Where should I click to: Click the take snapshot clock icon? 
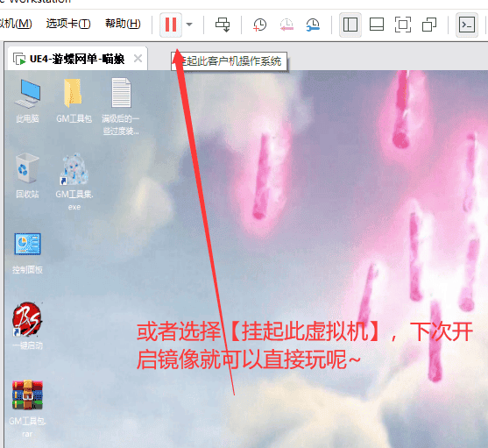pyautogui.click(x=259, y=25)
